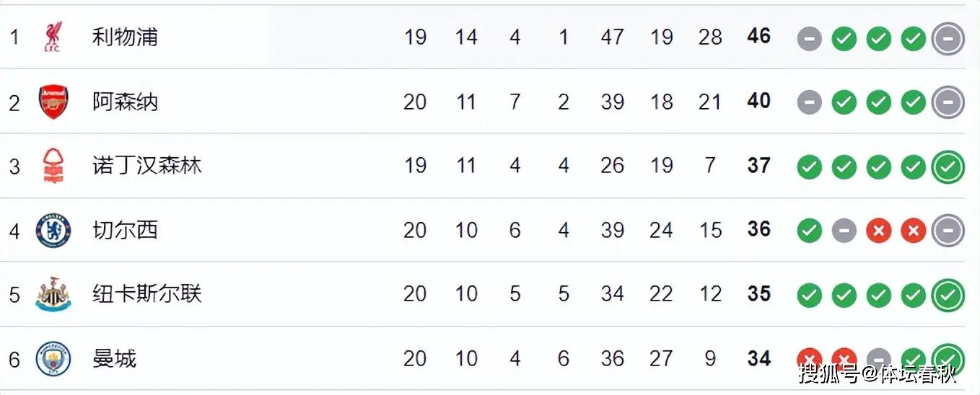Click the Arsenal club crest
980x395 pixels.
(x=53, y=102)
